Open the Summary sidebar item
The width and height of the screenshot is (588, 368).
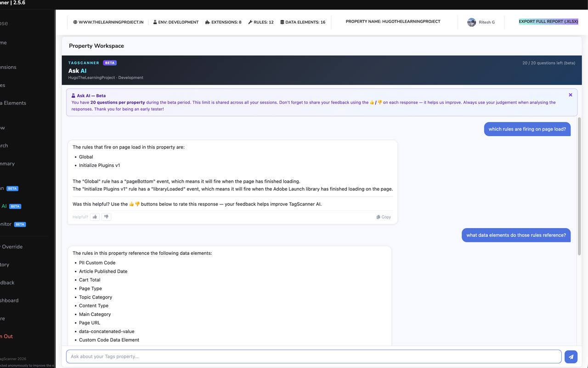(7, 164)
